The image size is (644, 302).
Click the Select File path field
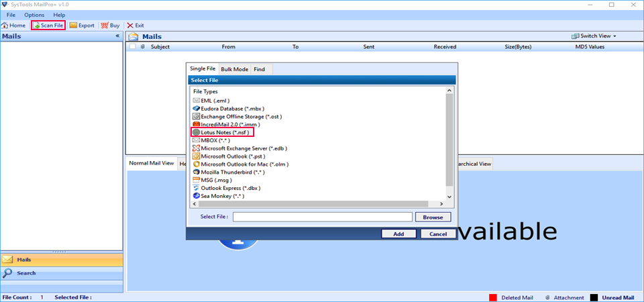pyautogui.click(x=323, y=217)
